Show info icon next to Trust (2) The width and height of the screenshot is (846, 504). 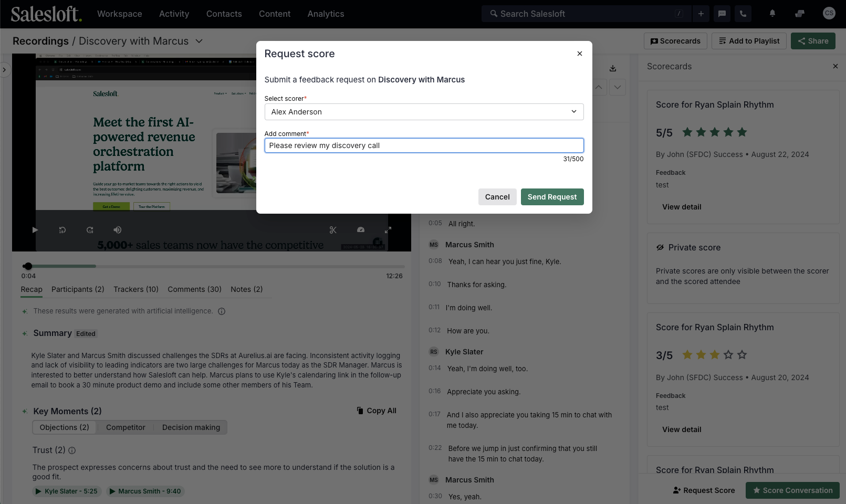[72, 450]
